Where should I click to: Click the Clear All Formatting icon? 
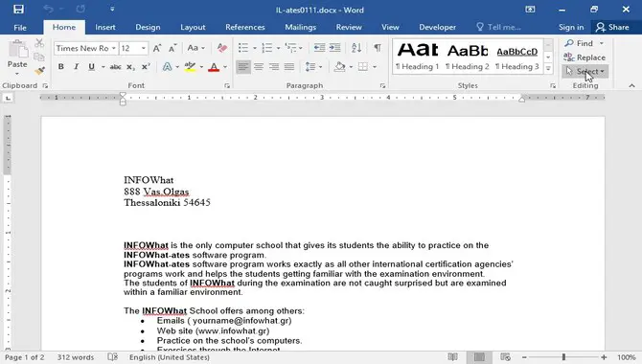tap(222, 48)
